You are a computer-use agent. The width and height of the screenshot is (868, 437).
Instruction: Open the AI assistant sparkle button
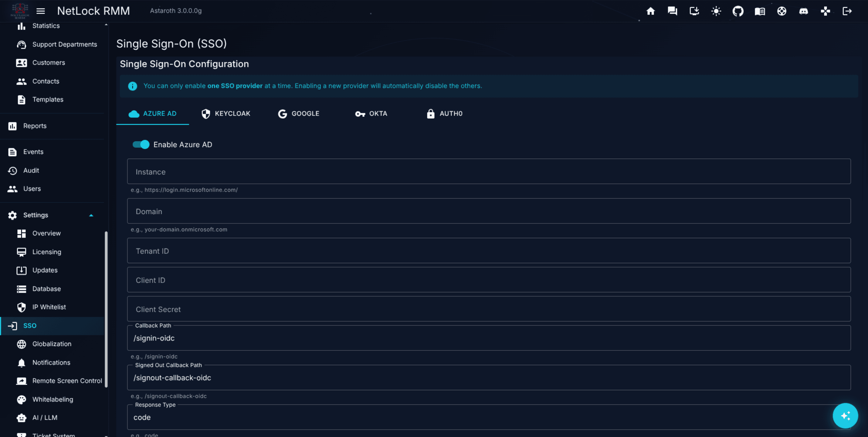coord(845,415)
